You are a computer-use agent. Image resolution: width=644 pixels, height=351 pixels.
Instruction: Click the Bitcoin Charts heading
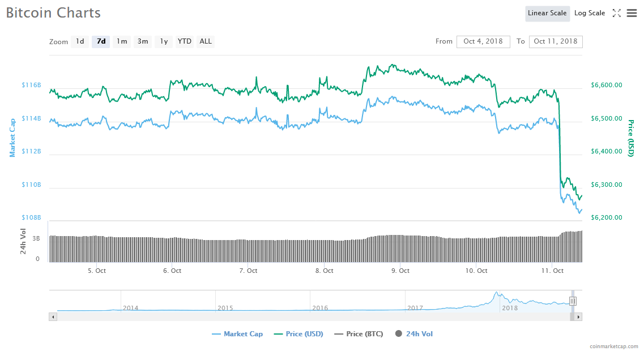tap(53, 13)
